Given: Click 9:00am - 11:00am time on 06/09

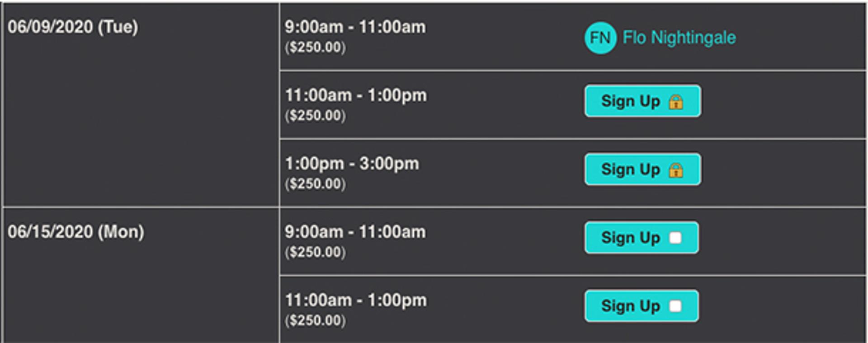Looking at the screenshot, I should point(355,27).
